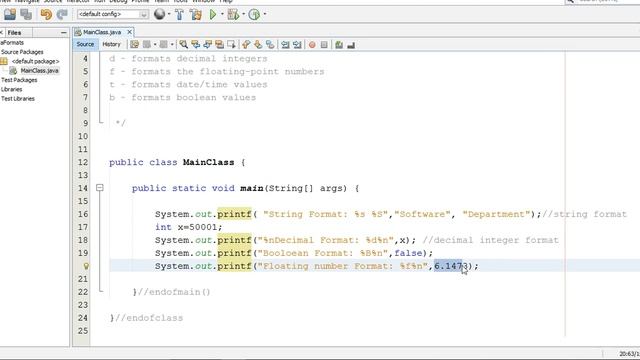Open dropdown arrow beside Run icon
The height and width of the screenshot is (360, 640).
pos(222,14)
